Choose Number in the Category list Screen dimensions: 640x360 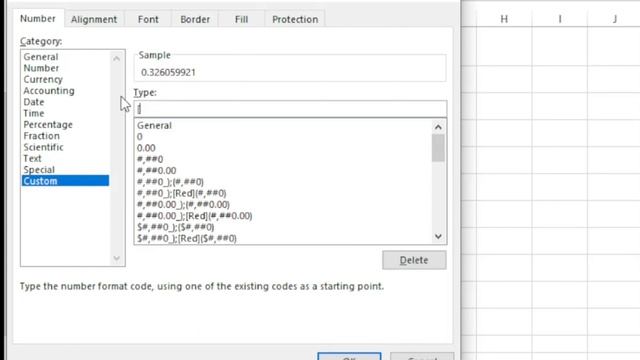point(41,68)
